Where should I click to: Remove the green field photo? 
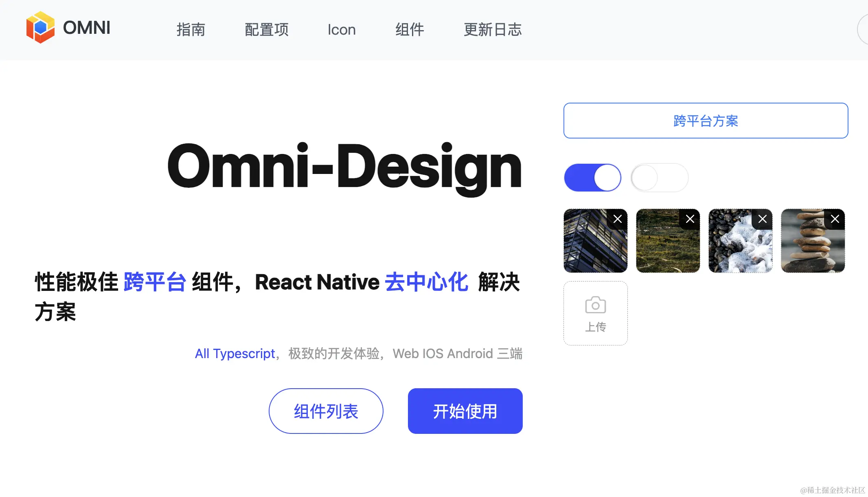click(690, 219)
